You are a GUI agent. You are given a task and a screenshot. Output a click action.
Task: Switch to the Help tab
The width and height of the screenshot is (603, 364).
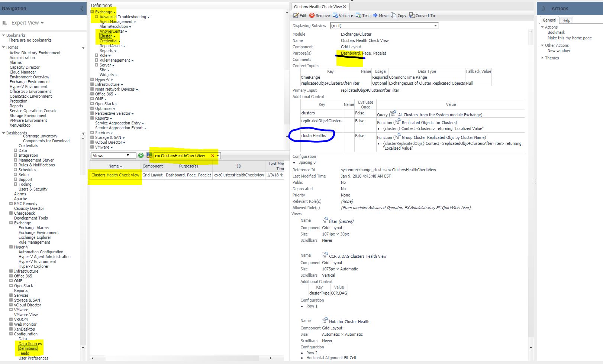coord(566,20)
